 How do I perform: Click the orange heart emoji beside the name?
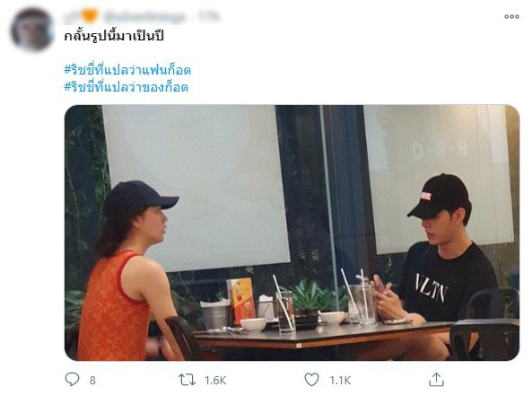(90, 16)
